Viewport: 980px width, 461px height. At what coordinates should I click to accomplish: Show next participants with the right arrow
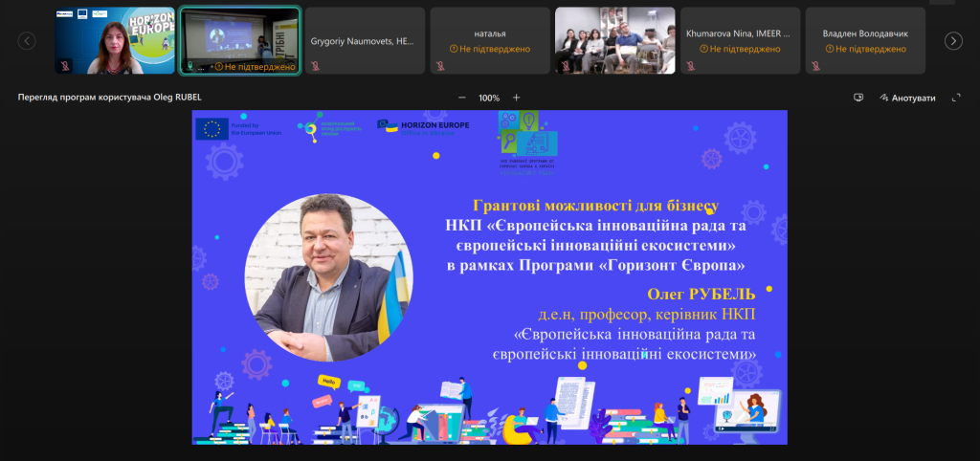[x=953, y=40]
